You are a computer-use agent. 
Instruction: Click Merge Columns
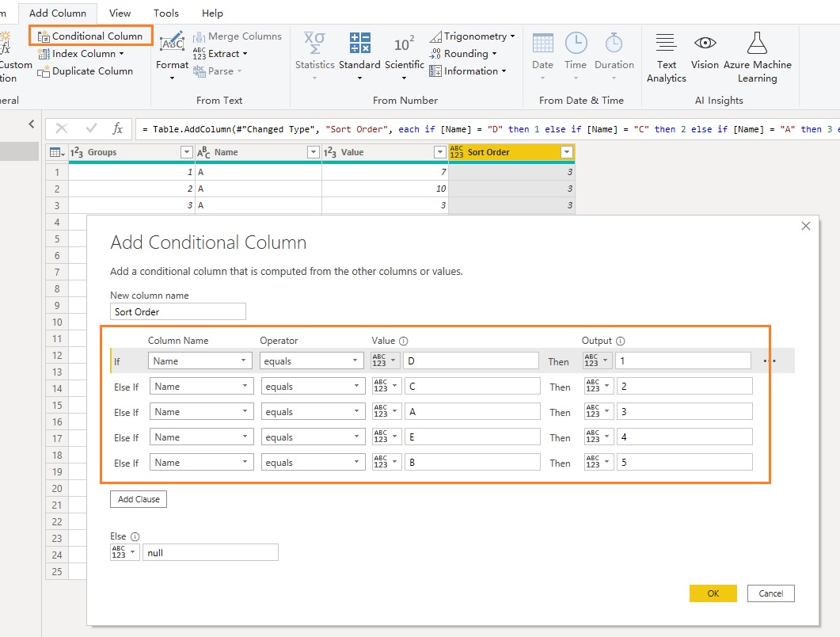pos(238,36)
